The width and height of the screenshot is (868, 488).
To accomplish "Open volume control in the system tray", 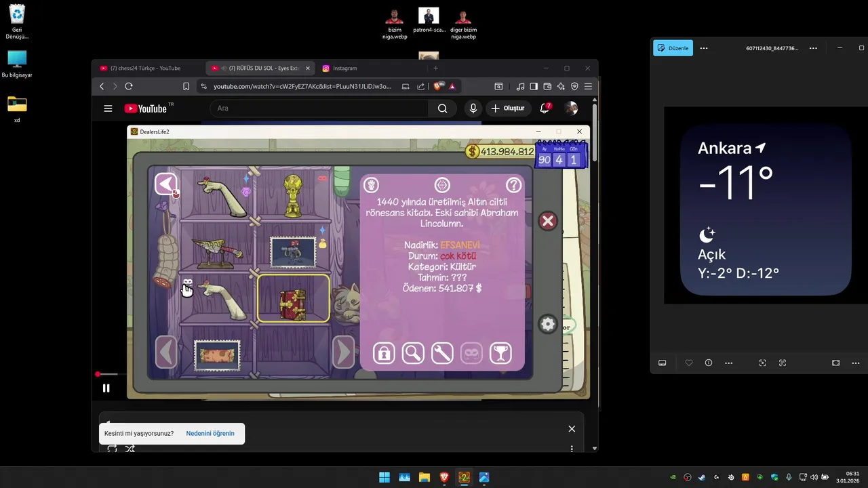I will click(x=814, y=477).
